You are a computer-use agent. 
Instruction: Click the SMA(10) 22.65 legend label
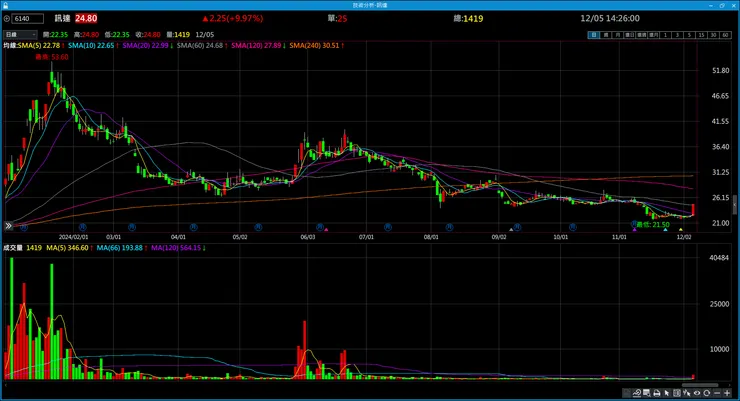pyautogui.click(x=91, y=45)
